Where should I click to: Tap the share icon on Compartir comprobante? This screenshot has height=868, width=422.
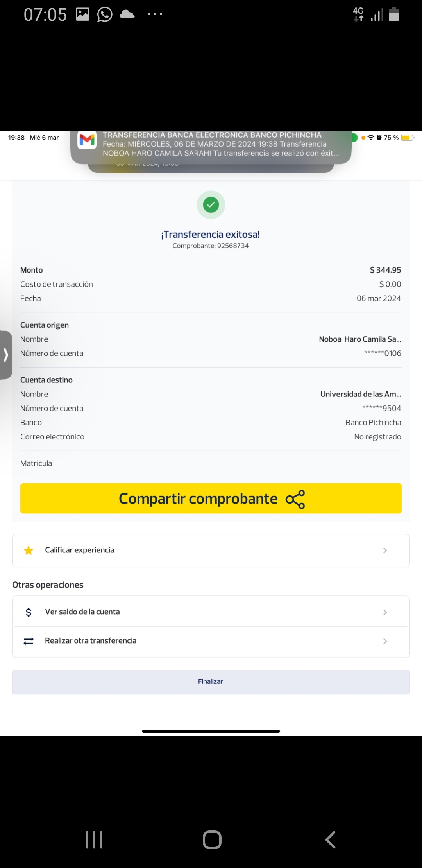coord(295,499)
